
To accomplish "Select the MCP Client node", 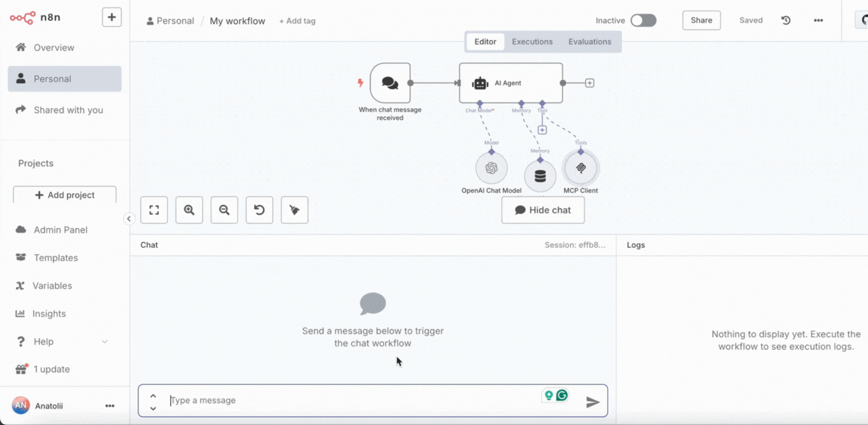I will (581, 168).
